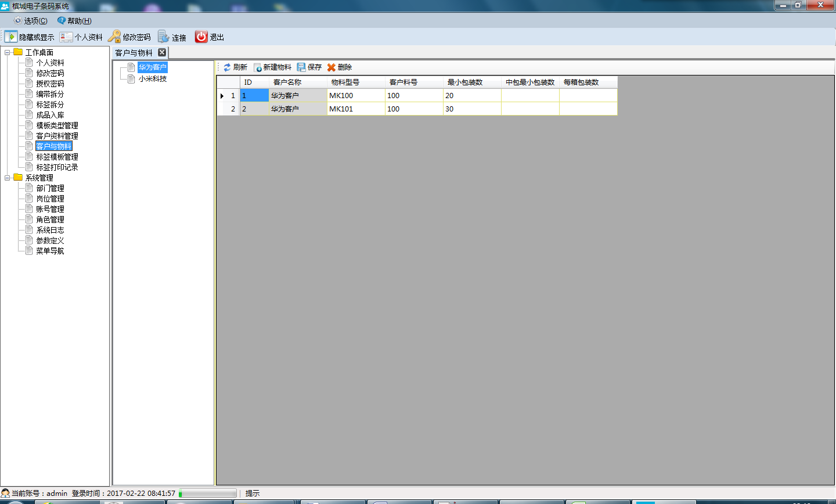The height and width of the screenshot is (504, 836).
Task: Click the green progress bar in status bar
Action: pos(208,494)
